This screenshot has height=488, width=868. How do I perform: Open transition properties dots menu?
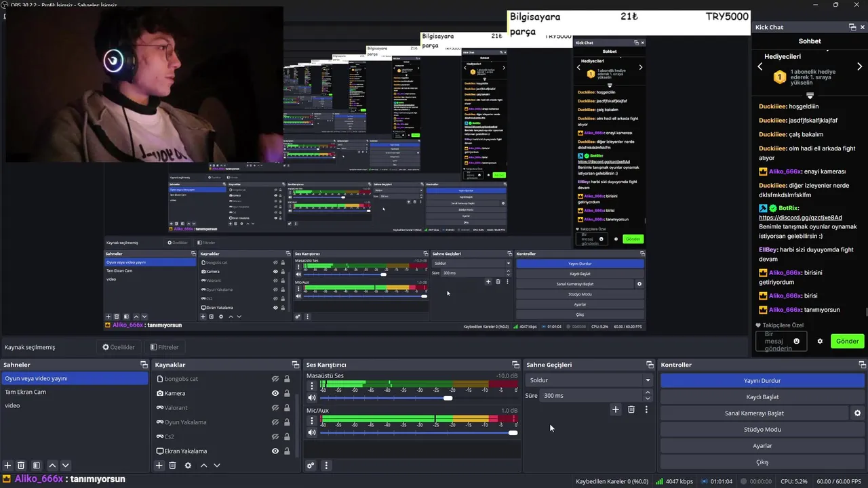646,409
